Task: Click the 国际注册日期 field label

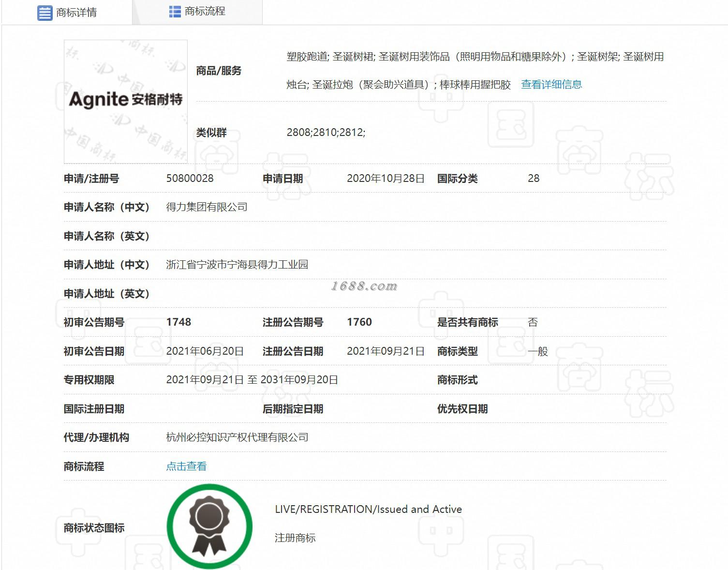Action: point(94,409)
